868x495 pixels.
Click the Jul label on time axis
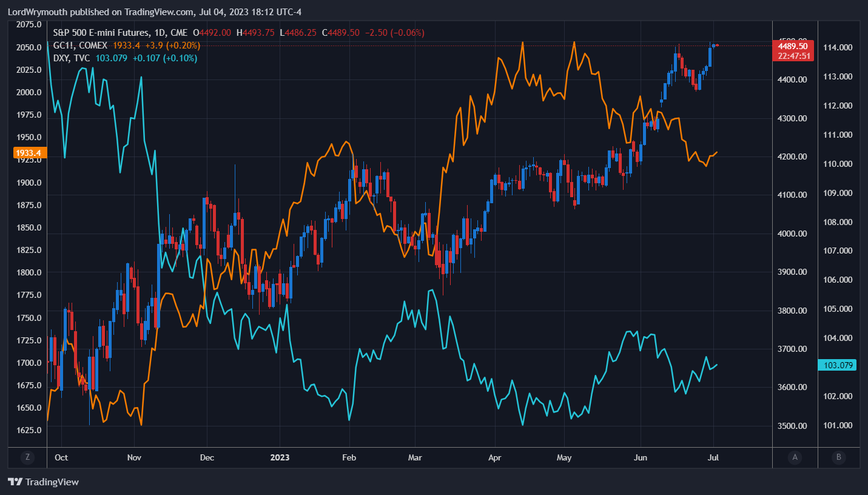click(713, 457)
